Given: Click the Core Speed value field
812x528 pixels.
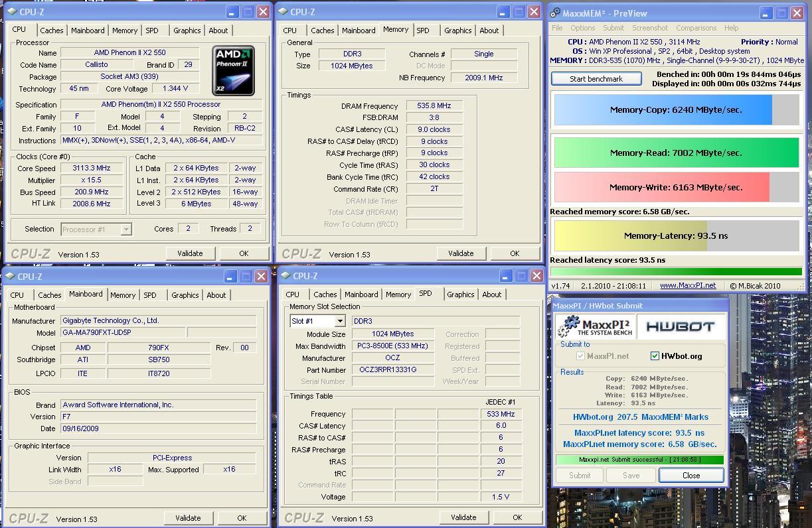Looking at the screenshot, I should point(92,168).
